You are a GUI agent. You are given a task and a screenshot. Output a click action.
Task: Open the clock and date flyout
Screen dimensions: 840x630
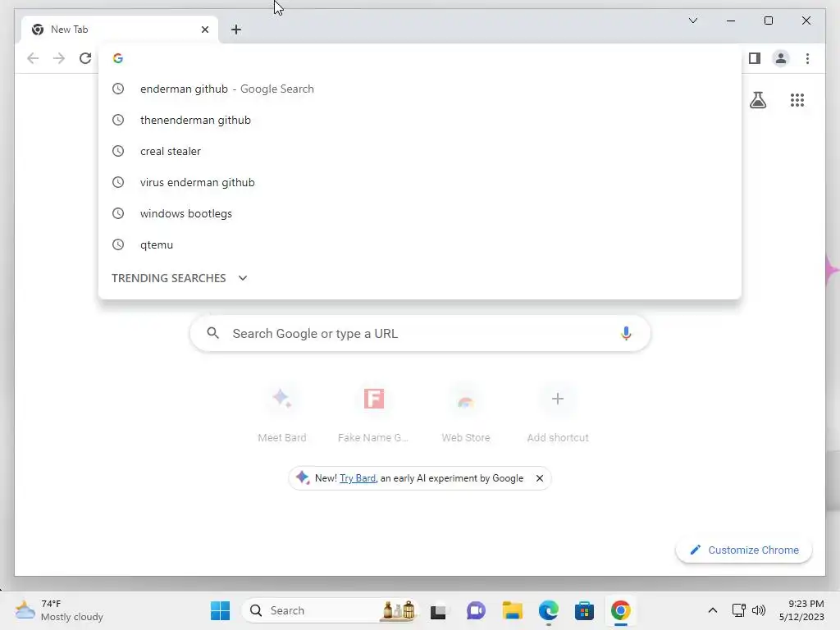pos(801,610)
